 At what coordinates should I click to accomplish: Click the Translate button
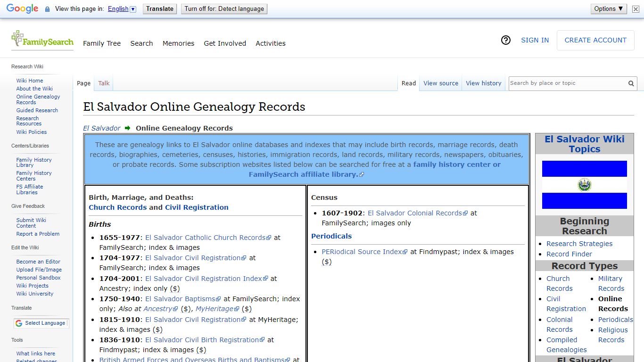(x=160, y=9)
